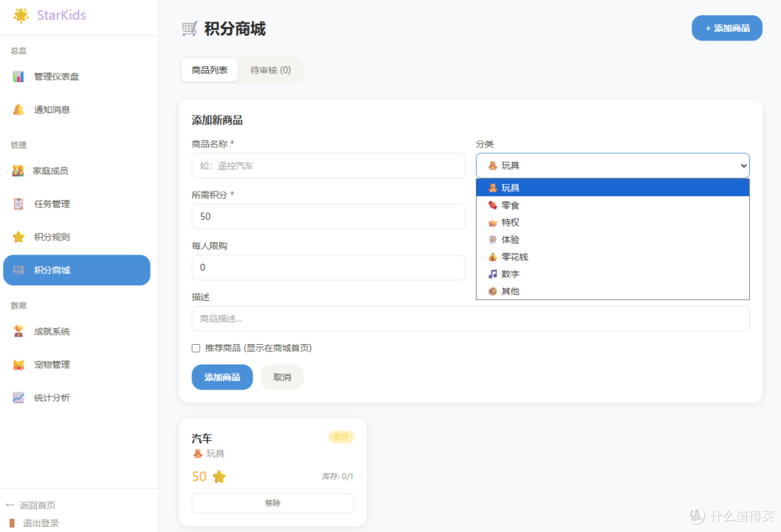Collapse the 分类 dropdown arrow
This screenshot has width=781, height=532.
pyautogui.click(x=743, y=166)
